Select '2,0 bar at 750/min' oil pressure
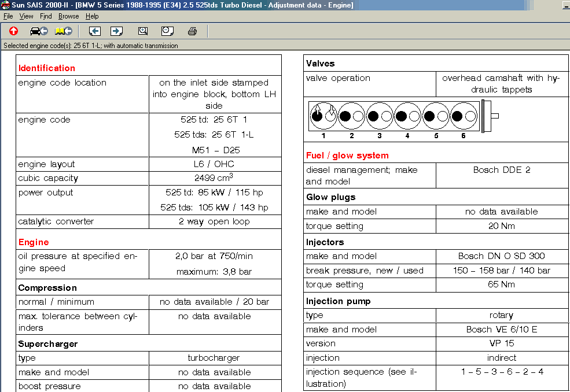Viewport: 570px width, 392px height. coord(214,256)
